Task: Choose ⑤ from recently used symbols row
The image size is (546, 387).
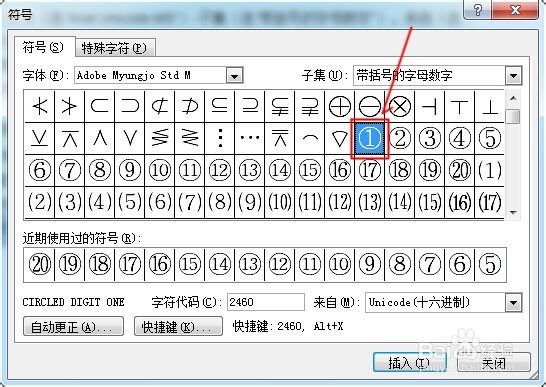Action: tap(489, 264)
